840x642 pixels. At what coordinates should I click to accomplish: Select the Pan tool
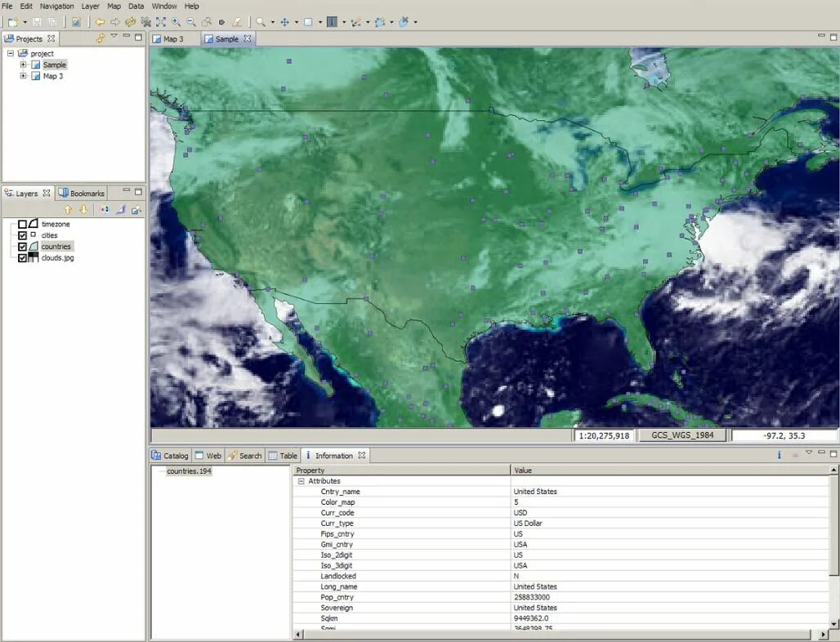(x=285, y=22)
